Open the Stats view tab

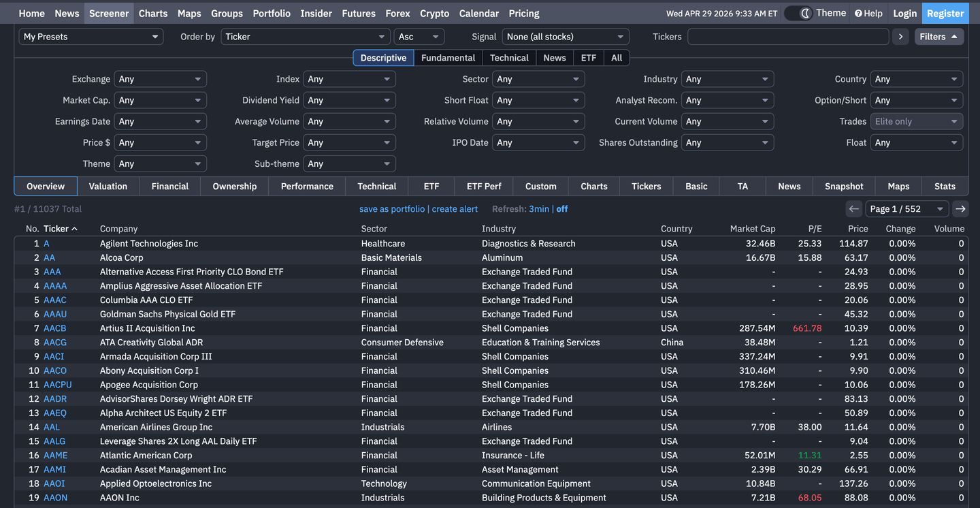[945, 186]
